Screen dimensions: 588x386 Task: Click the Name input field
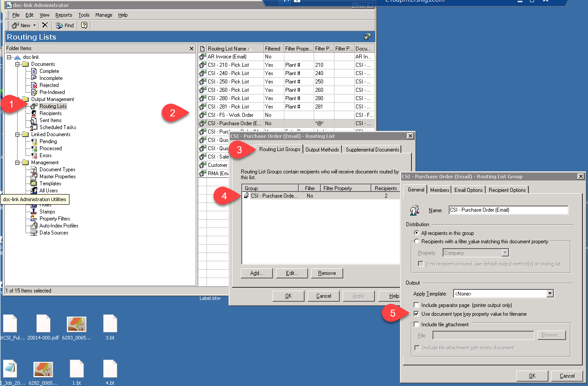(x=508, y=210)
